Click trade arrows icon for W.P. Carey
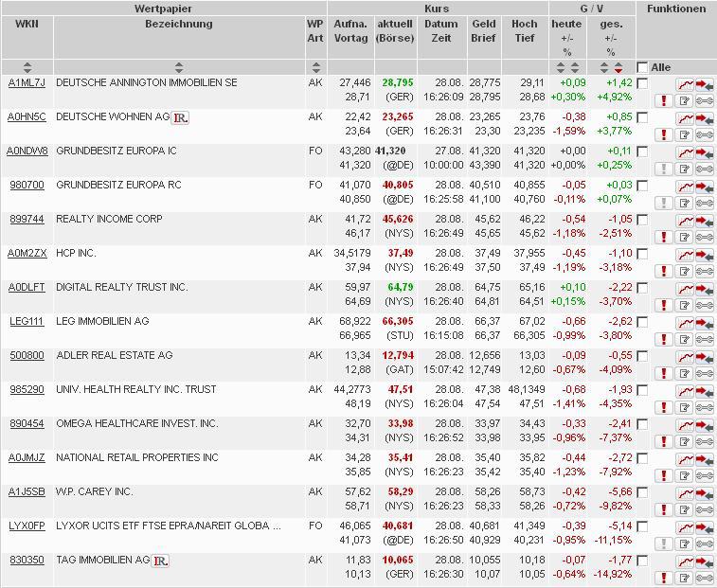 point(705,493)
